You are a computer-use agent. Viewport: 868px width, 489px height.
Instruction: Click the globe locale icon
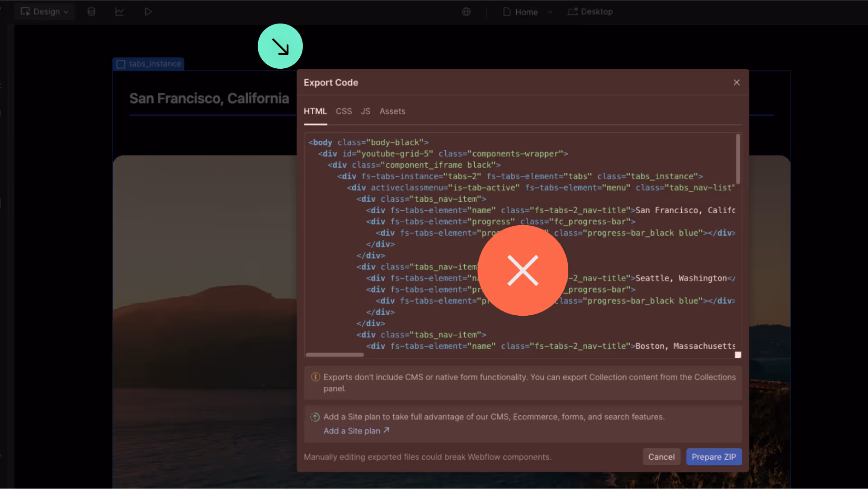click(x=466, y=12)
